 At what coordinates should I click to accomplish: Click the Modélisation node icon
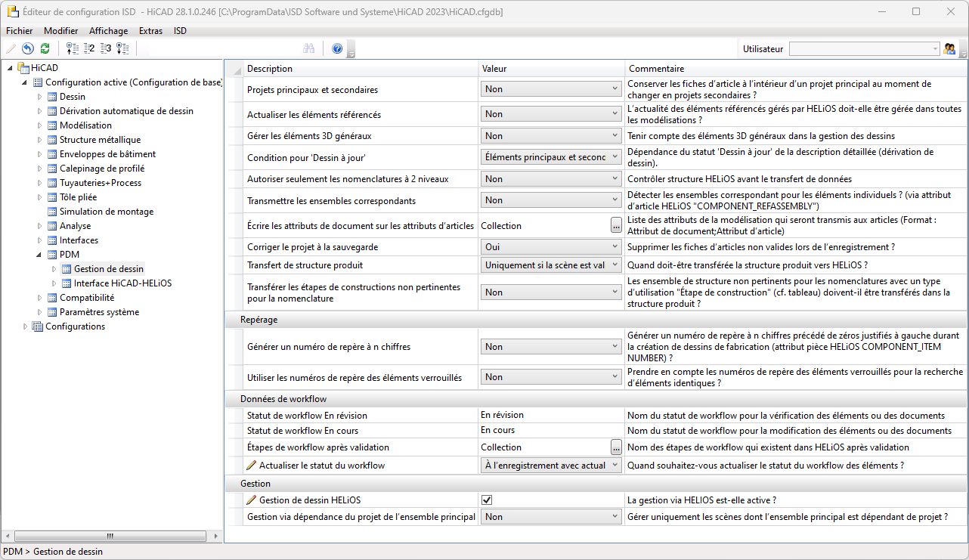pyautogui.click(x=52, y=125)
